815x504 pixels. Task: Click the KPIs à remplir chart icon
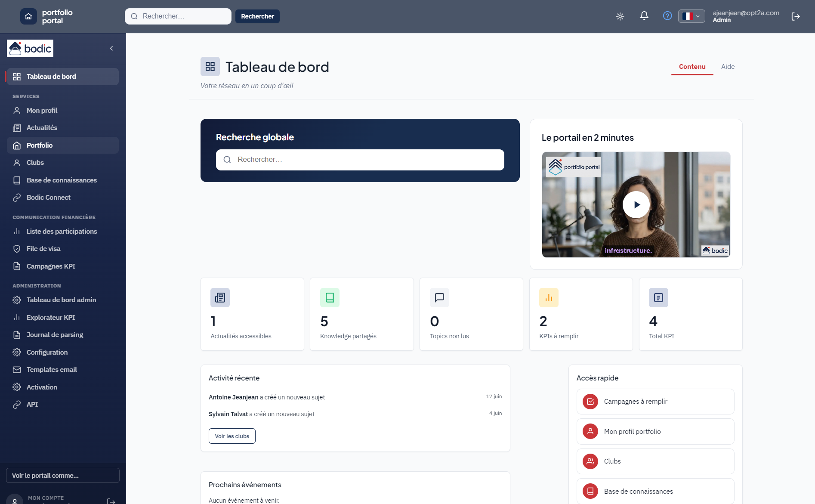549,297
